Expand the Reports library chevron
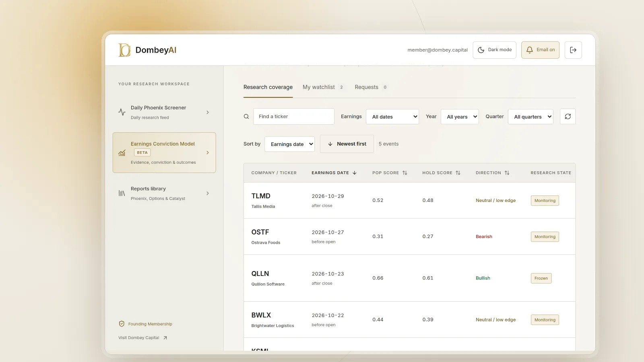The height and width of the screenshot is (362, 644). tap(208, 193)
